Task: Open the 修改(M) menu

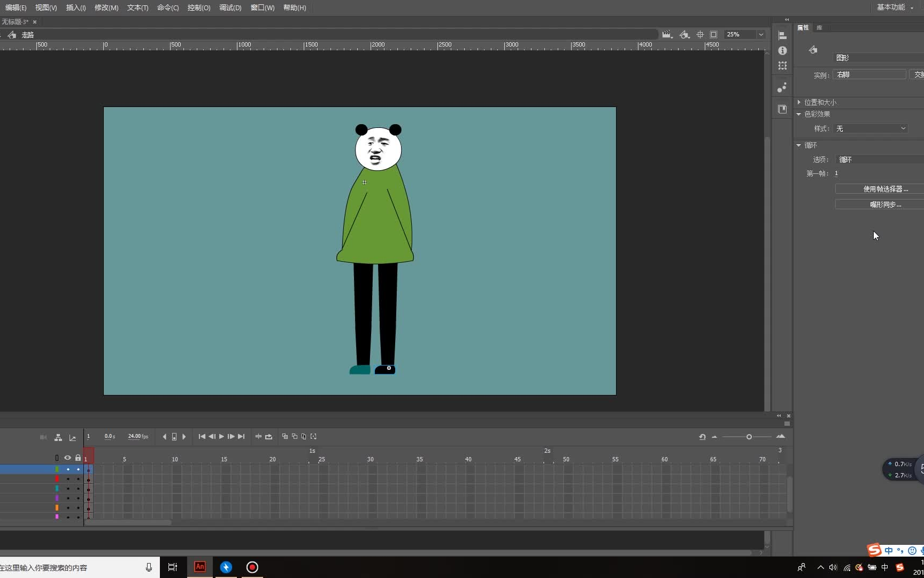Action: coord(106,7)
